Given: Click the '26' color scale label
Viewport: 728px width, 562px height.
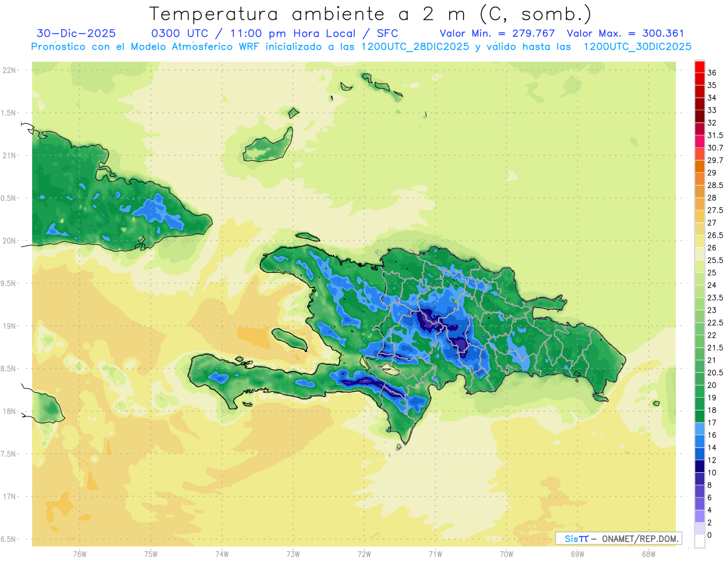Looking at the screenshot, I should tap(712, 248).
